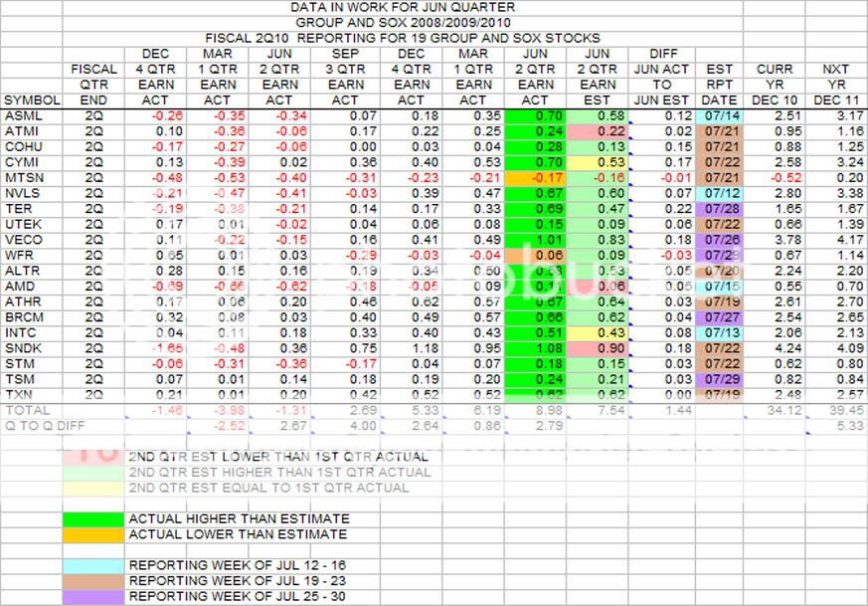
Task: Select the SYMBOL column header
Action: 31,101
